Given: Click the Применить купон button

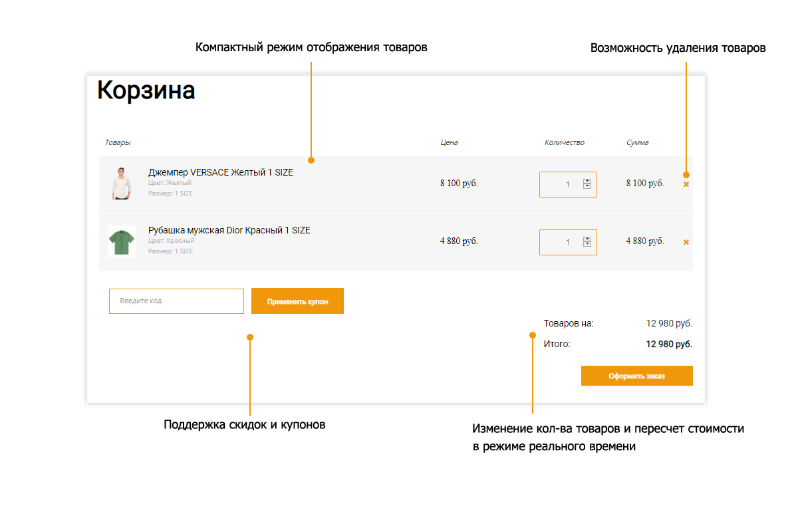Looking at the screenshot, I should point(297,301).
